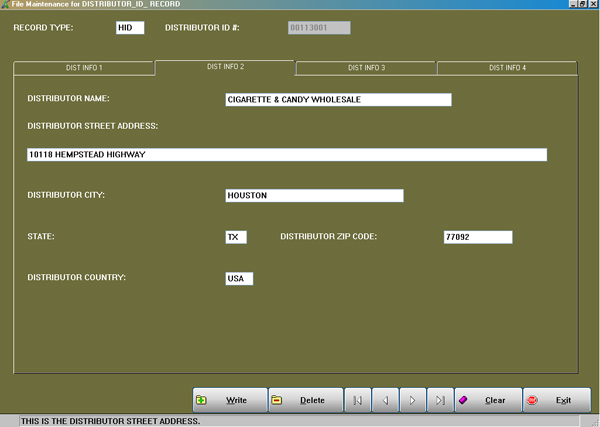600x427 pixels.
Task: Jump to the last record
Action: pyautogui.click(x=440, y=400)
